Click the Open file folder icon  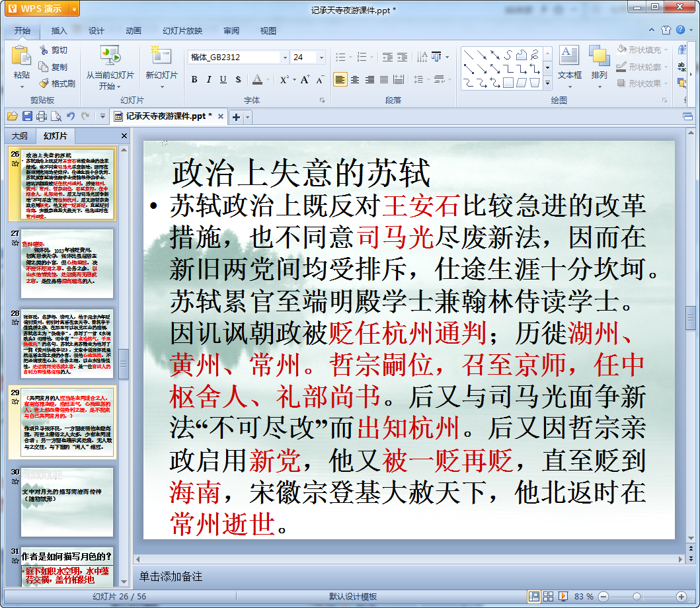pyautogui.click(x=13, y=116)
